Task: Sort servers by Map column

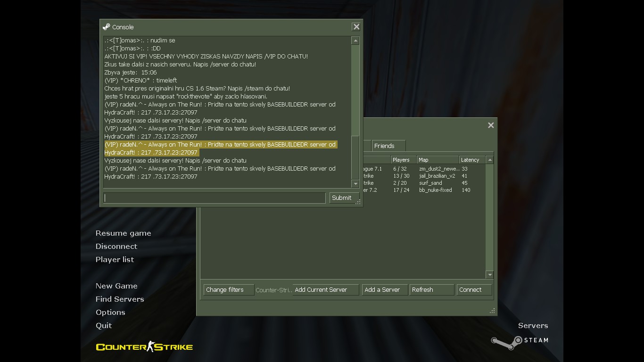Action: click(438, 160)
